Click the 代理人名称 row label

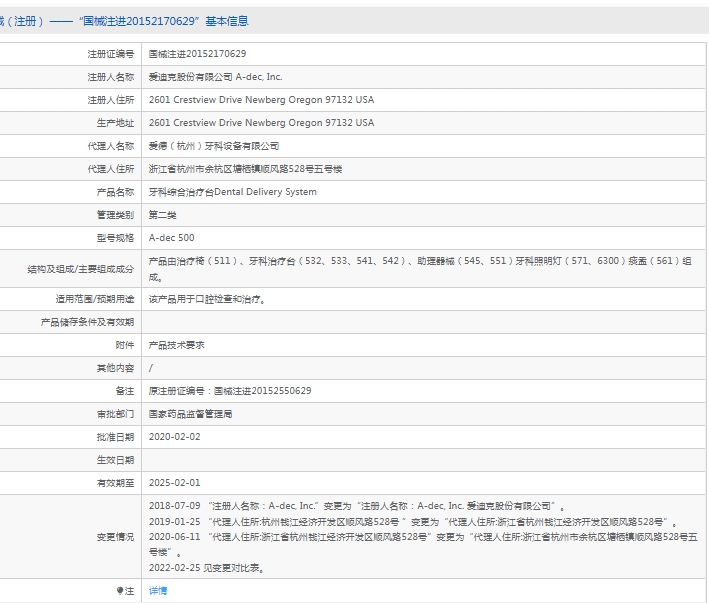[111, 146]
